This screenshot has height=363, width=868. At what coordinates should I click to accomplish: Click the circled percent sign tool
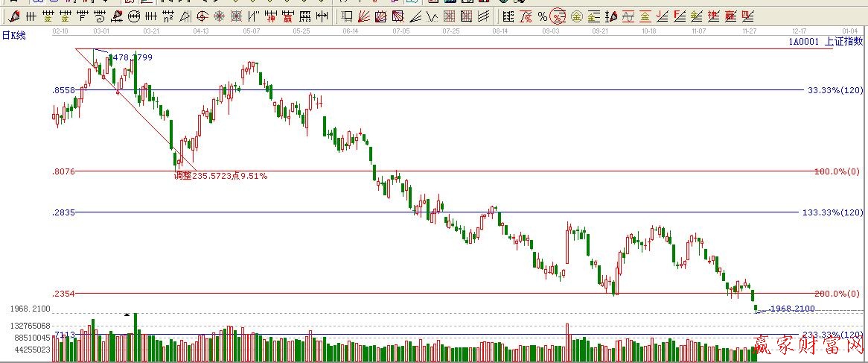(558, 16)
